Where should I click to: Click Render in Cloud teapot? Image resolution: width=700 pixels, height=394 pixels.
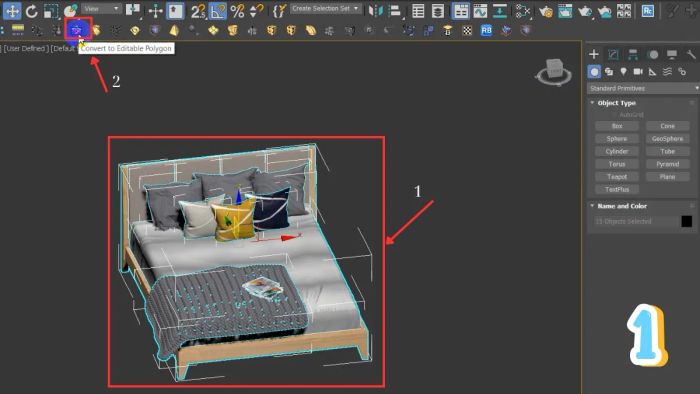(604, 11)
